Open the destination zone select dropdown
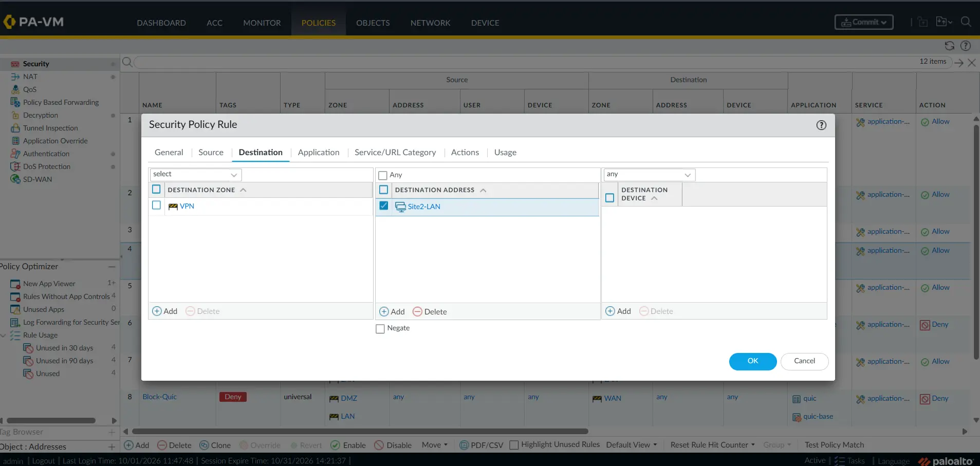This screenshot has width=980, height=466. (195, 175)
